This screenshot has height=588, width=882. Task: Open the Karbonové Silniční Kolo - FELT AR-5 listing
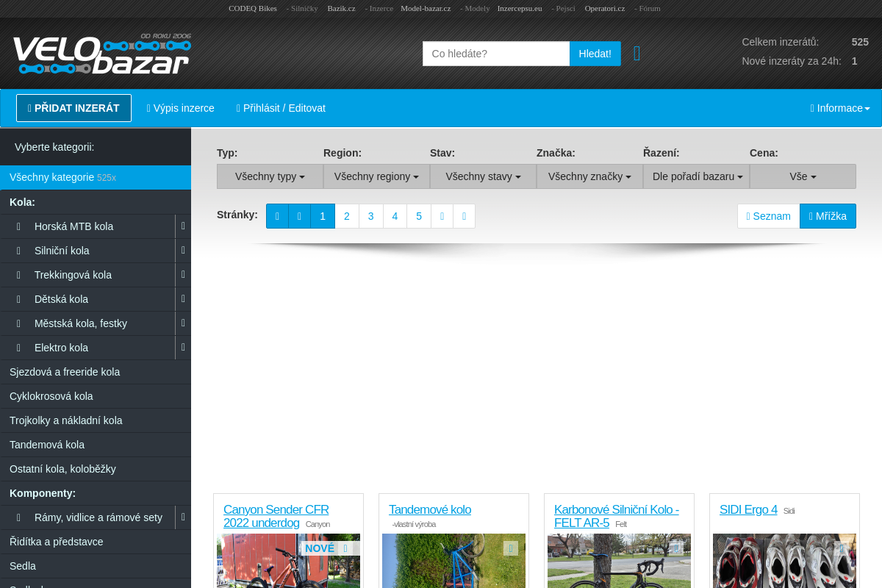click(617, 516)
